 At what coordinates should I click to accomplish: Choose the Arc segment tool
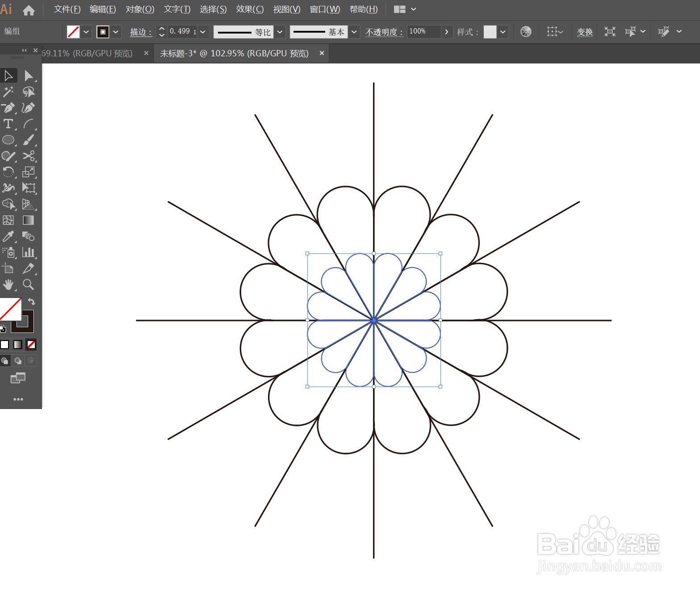29,124
